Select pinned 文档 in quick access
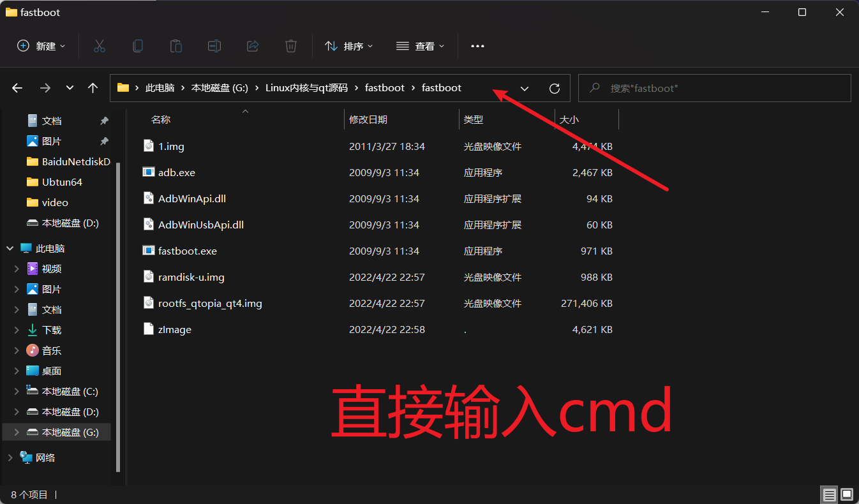859x504 pixels. tap(52, 121)
